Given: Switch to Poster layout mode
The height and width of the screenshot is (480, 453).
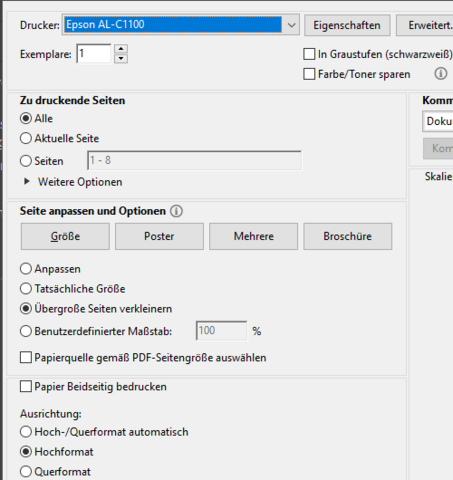Looking at the screenshot, I should pyautogui.click(x=159, y=236).
